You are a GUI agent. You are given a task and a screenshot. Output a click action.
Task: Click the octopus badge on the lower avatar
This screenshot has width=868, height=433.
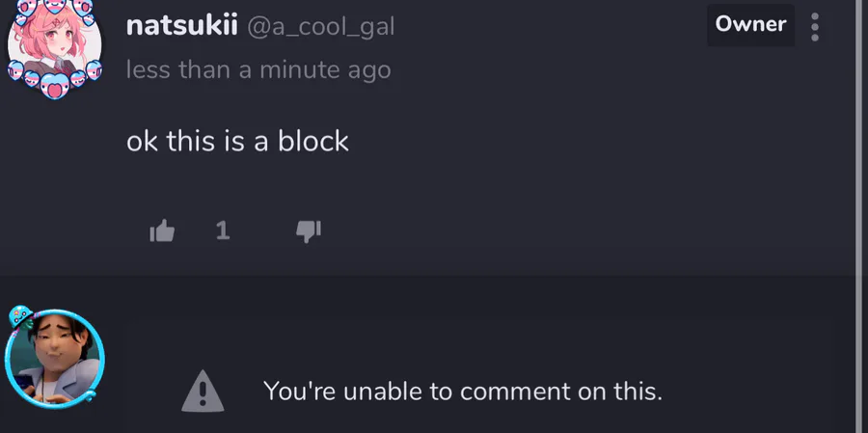(x=21, y=316)
